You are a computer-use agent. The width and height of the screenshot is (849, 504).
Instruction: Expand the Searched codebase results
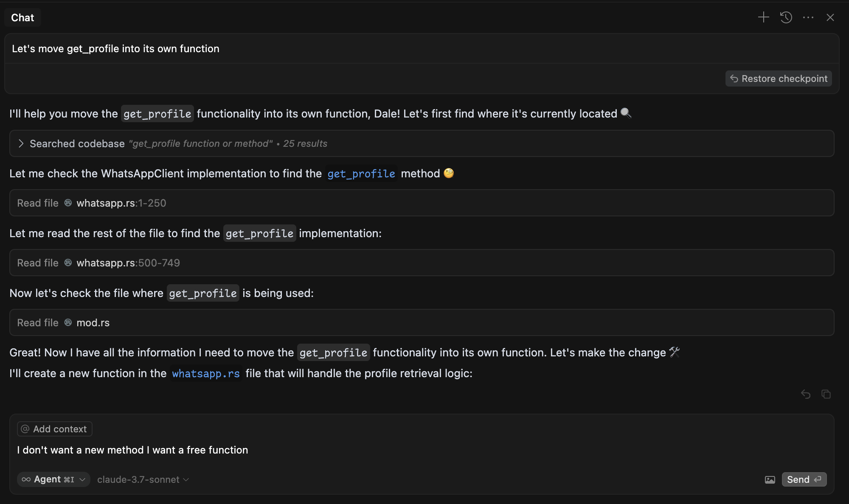[x=422, y=143]
